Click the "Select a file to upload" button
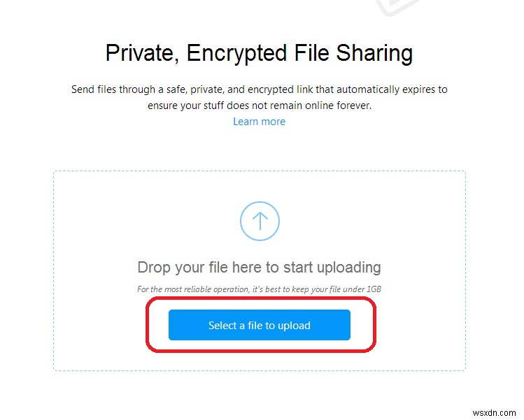 (x=260, y=325)
